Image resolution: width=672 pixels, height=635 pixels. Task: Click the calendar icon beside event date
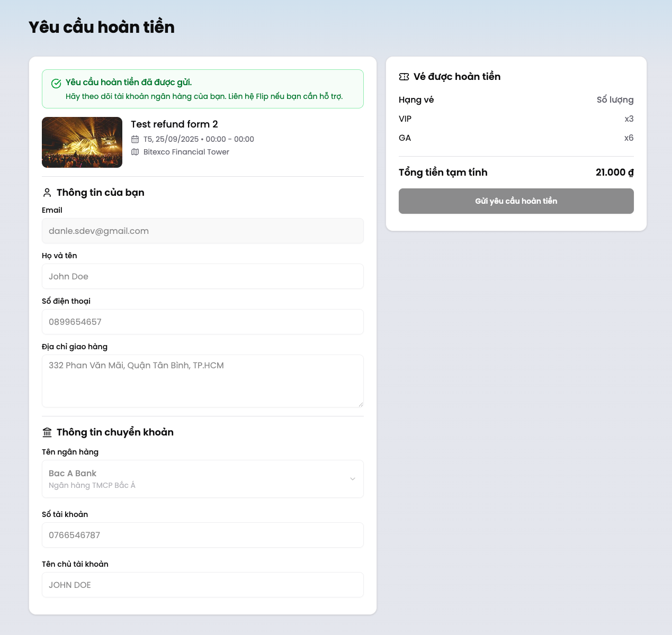[x=135, y=139]
